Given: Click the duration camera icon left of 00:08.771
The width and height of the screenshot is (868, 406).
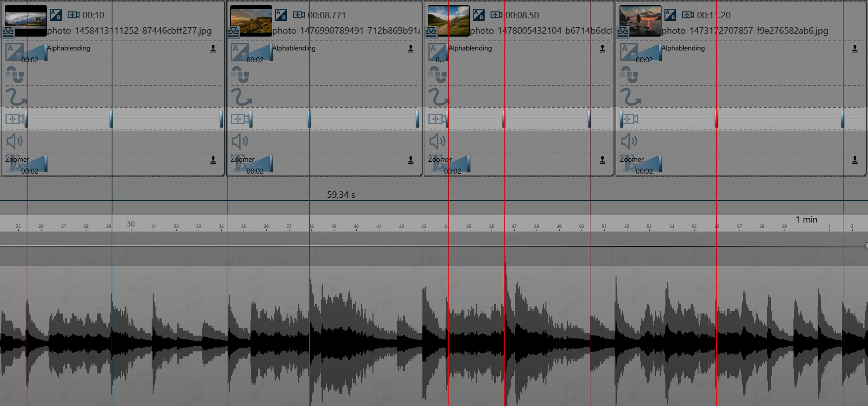Looking at the screenshot, I should click(x=299, y=15).
